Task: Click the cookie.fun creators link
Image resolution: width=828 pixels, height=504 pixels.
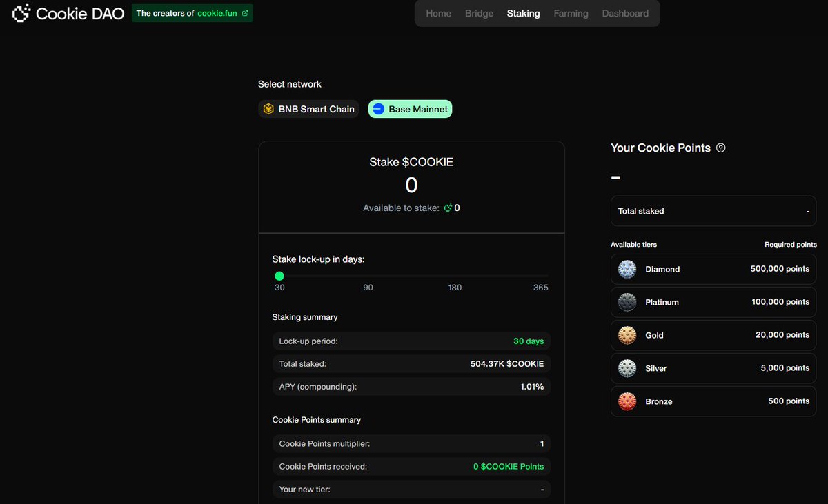Action: (x=193, y=13)
